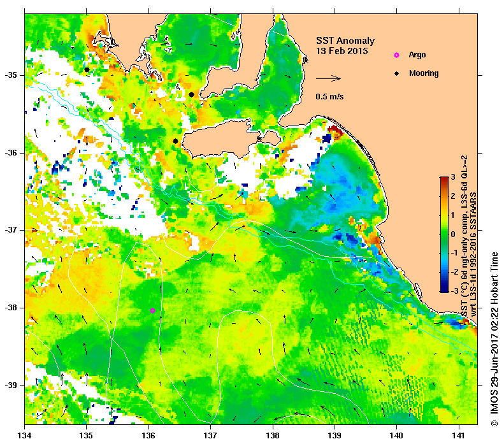The width and height of the screenshot is (504, 446).
Task: Click the green zero level on color bar
Action: tap(444, 234)
